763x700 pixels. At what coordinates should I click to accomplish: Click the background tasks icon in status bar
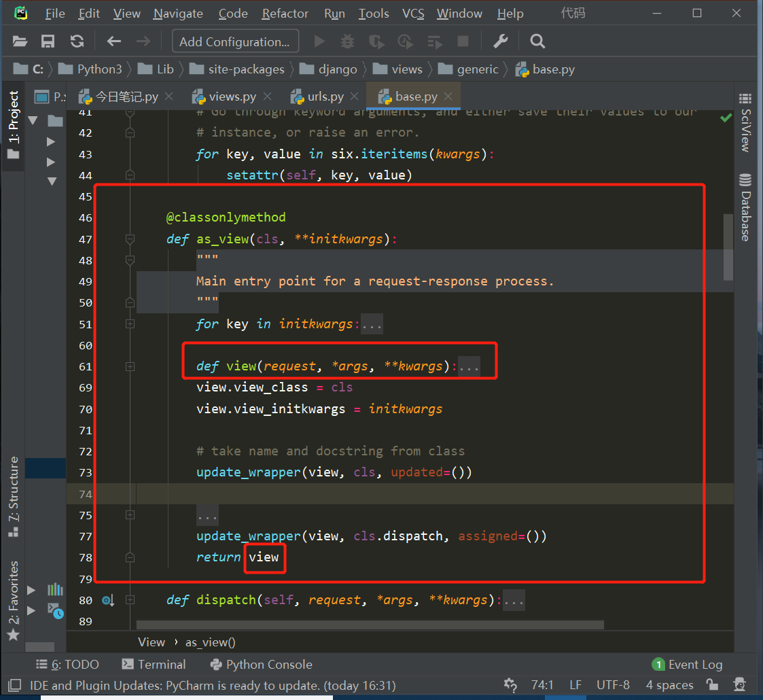[x=510, y=685]
